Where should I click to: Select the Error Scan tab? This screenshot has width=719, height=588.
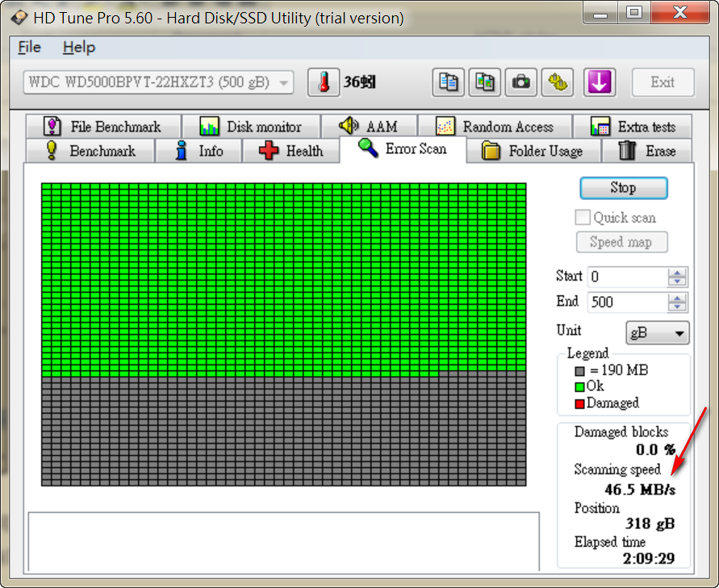click(x=403, y=149)
